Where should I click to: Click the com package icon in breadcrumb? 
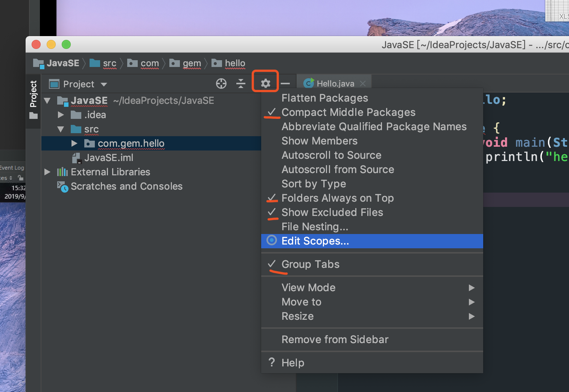coord(132,63)
